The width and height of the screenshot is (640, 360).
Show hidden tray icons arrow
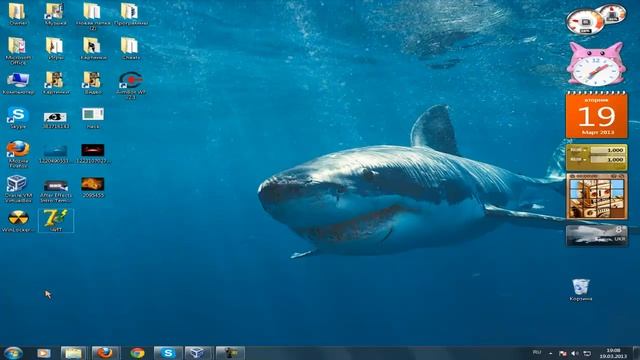[x=550, y=353]
